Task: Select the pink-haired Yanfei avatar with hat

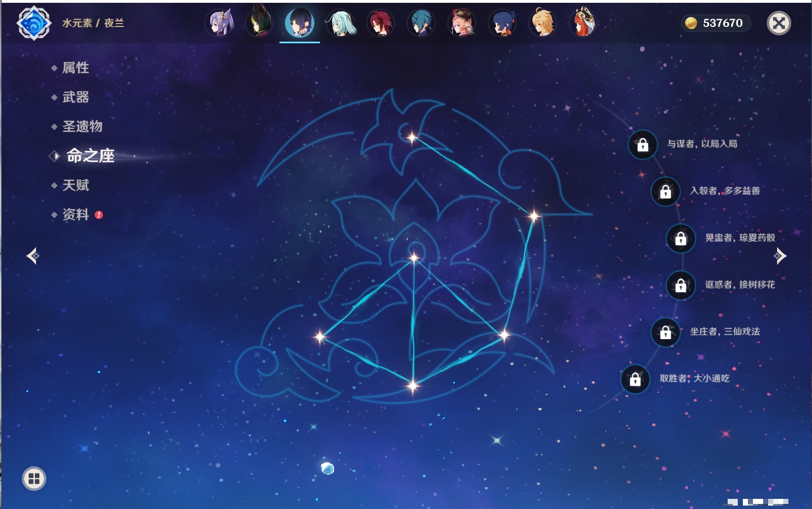Action: pyautogui.click(x=462, y=23)
